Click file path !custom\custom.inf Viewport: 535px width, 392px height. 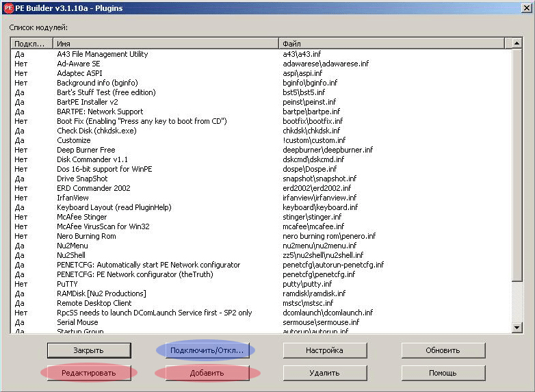click(314, 140)
